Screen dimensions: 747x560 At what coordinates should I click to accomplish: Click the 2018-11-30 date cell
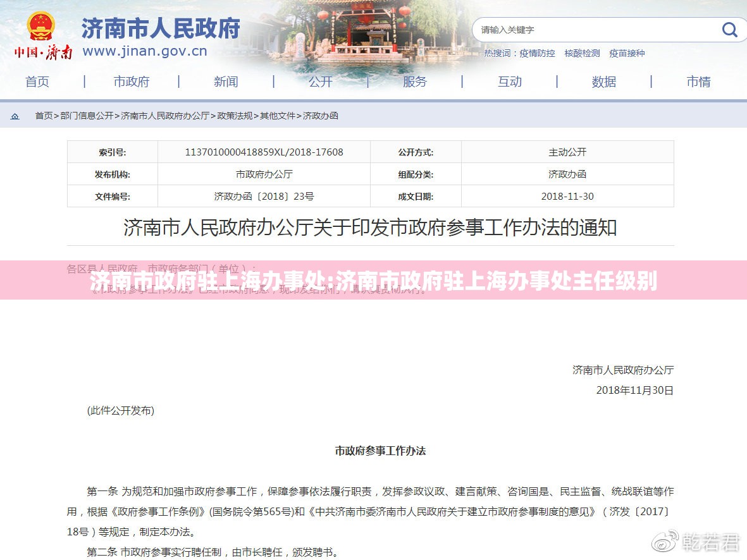pos(567,196)
